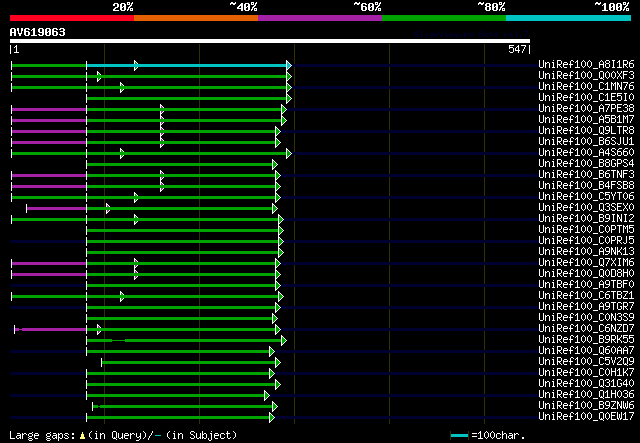
Task: Click the 'Large gaps:' legend text
Action: [42, 435]
